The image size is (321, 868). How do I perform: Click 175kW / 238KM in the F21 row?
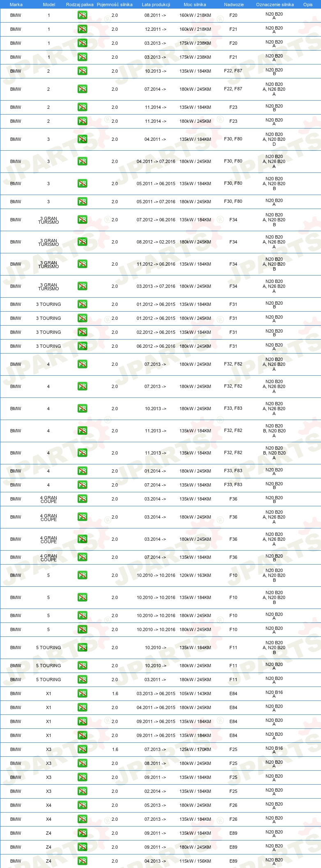pos(195,57)
